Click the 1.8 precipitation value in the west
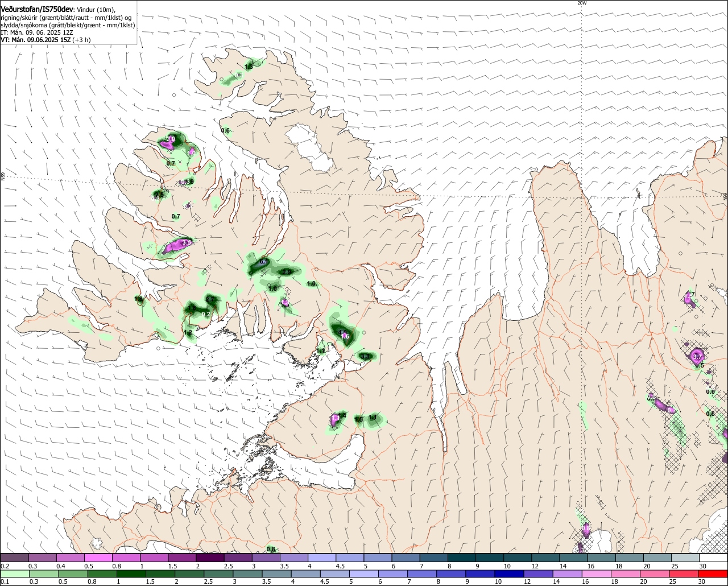The height and width of the screenshot is (586, 728). click(x=138, y=299)
